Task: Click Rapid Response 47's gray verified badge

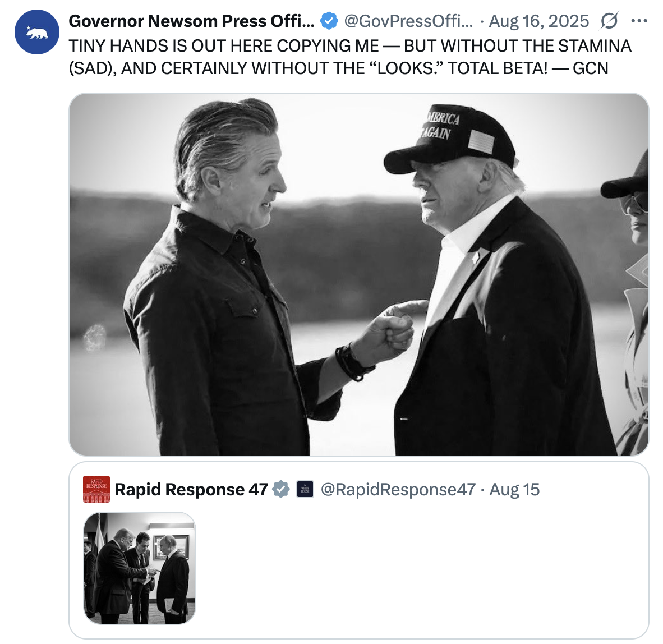Action: coord(281,489)
